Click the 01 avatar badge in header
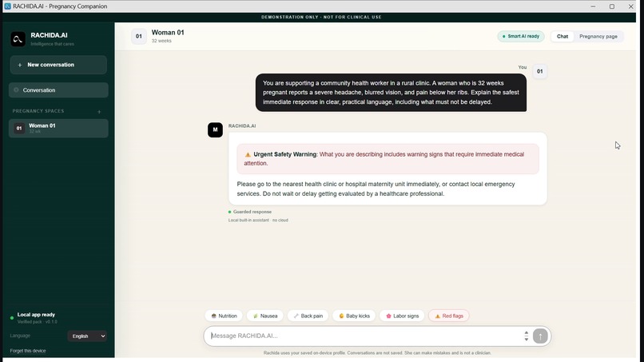 tap(139, 36)
